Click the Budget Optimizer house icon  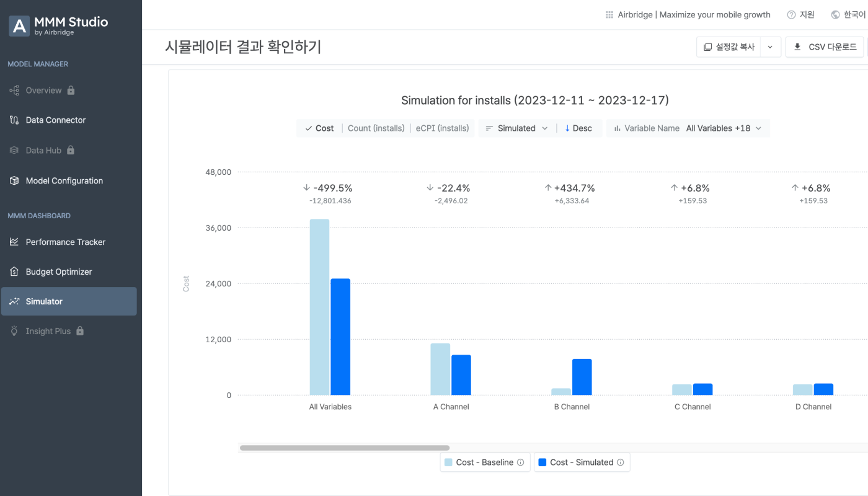[14, 272]
